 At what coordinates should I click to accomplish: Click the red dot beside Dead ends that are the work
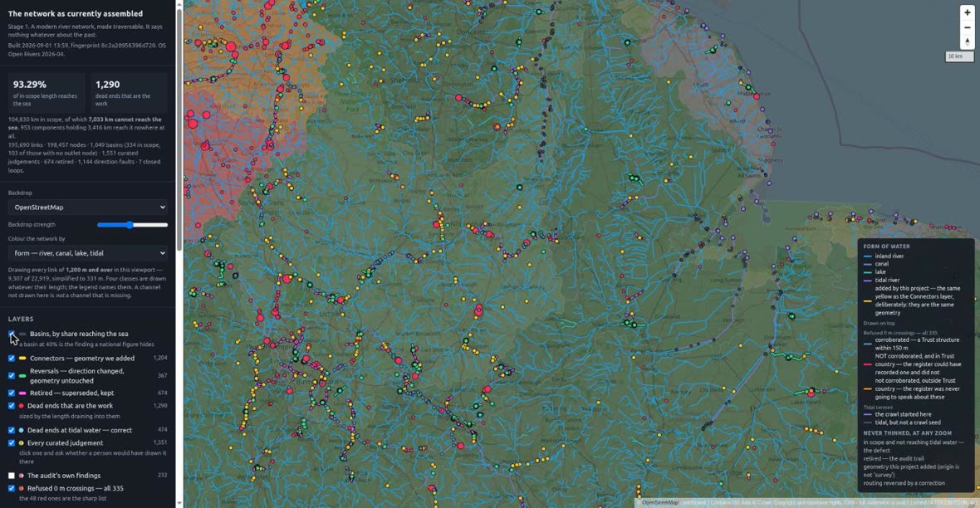[x=22, y=406]
